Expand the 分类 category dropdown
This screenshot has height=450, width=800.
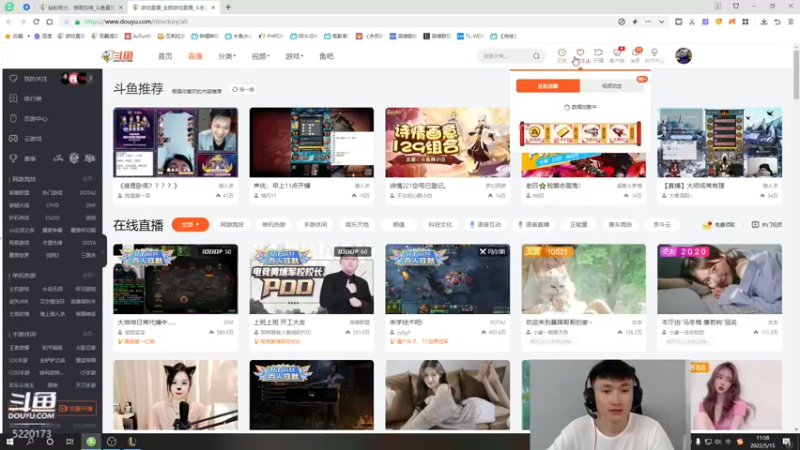click(x=227, y=56)
